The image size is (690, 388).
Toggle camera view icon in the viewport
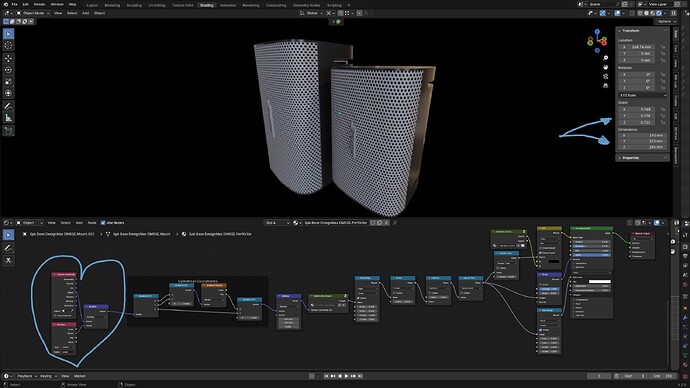point(606,77)
